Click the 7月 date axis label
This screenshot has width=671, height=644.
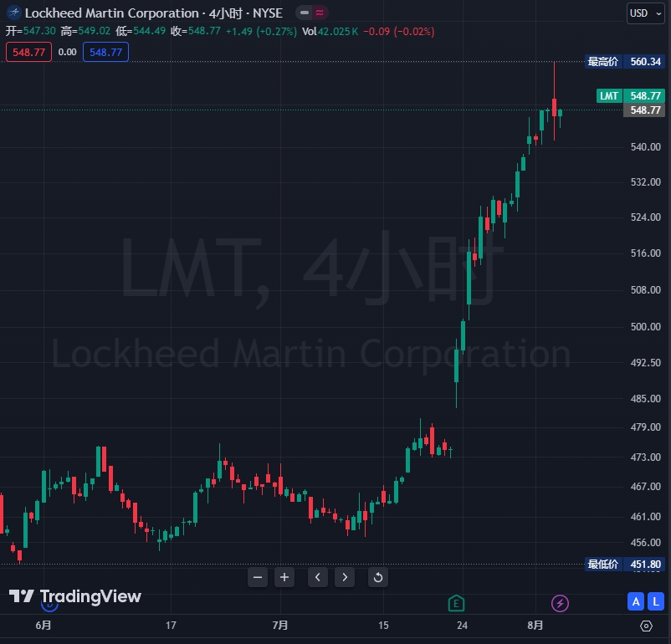[280, 626]
